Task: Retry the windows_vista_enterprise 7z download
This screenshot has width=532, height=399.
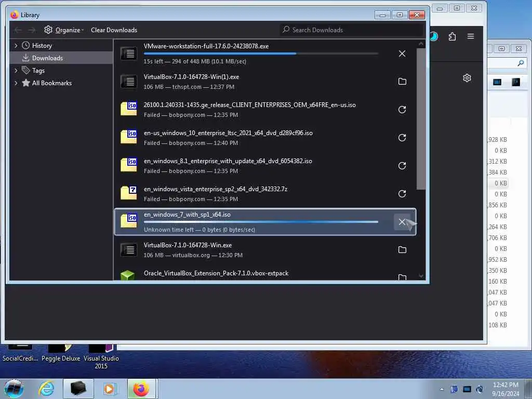Action: coord(402,194)
